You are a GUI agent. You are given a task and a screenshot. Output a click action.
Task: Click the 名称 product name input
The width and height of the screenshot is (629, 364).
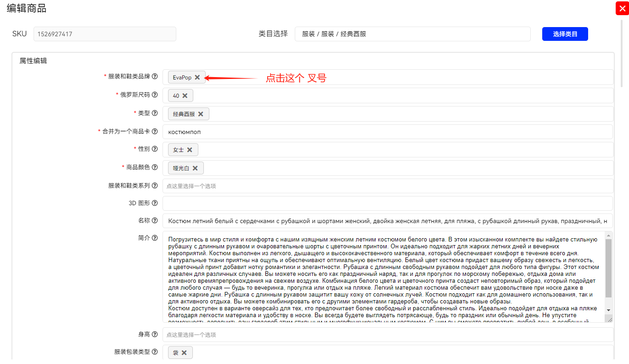[388, 221]
